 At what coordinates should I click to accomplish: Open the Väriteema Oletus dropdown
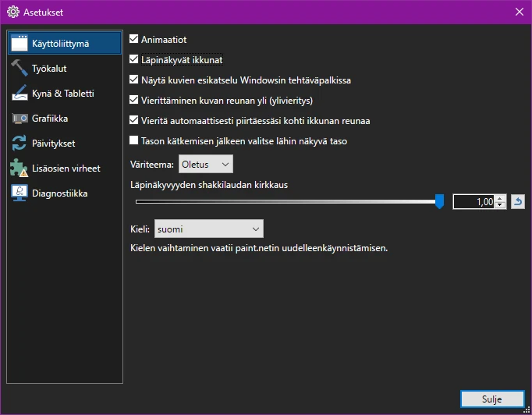tap(206, 165)
